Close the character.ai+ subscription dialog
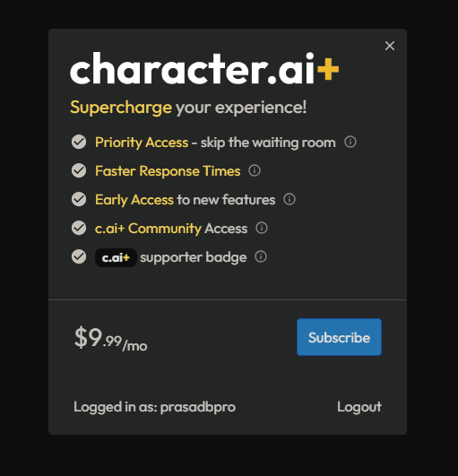 [390, 46]
